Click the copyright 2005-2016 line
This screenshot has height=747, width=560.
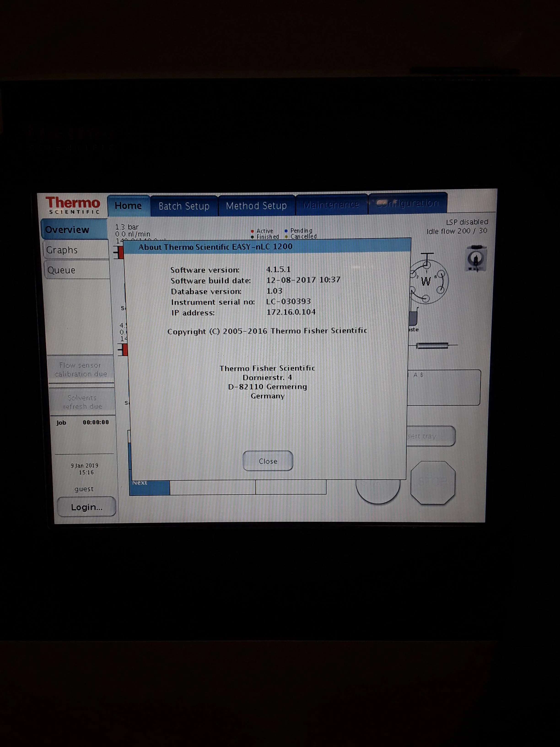pos(267,331)
